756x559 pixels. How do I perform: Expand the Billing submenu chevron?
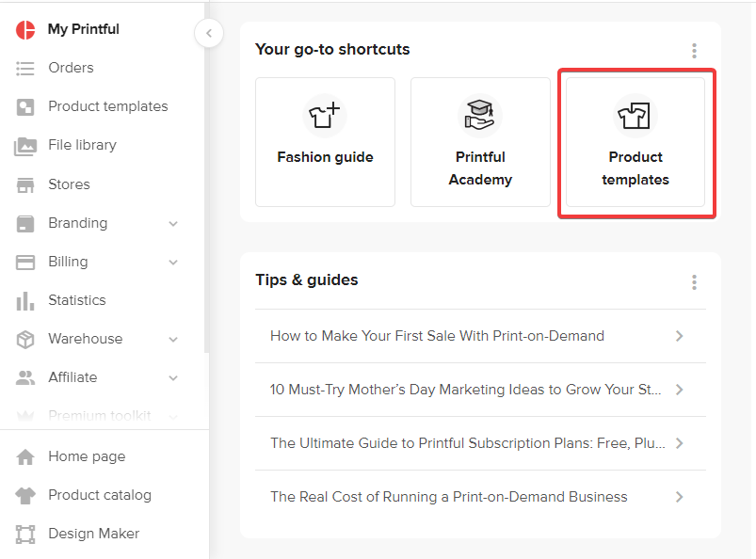173,262
